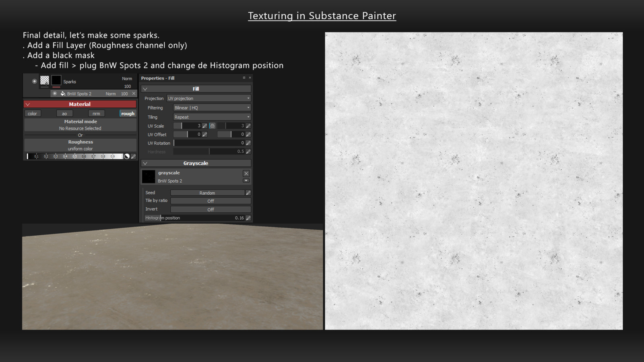Open the Sparks layer Norm blending mode

coord(127,79)
